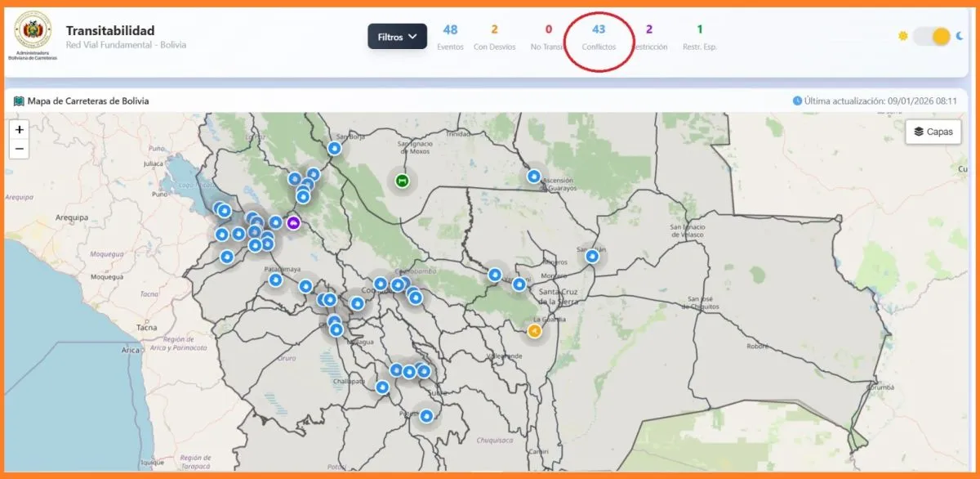Zoom in on the map
Image resolution: width=980 pixels, height=479 pixels.
[20, 129]
